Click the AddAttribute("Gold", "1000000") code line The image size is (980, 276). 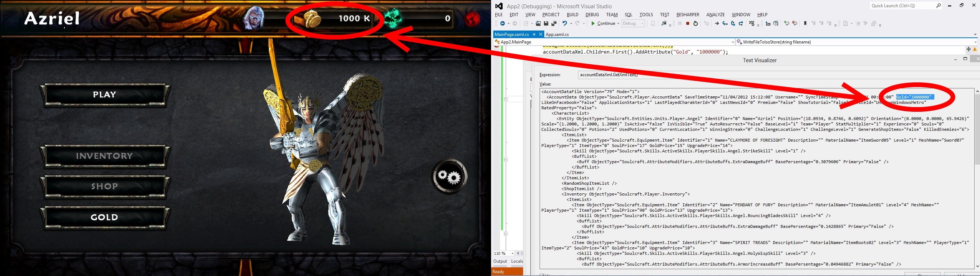[x=635, y=52]
